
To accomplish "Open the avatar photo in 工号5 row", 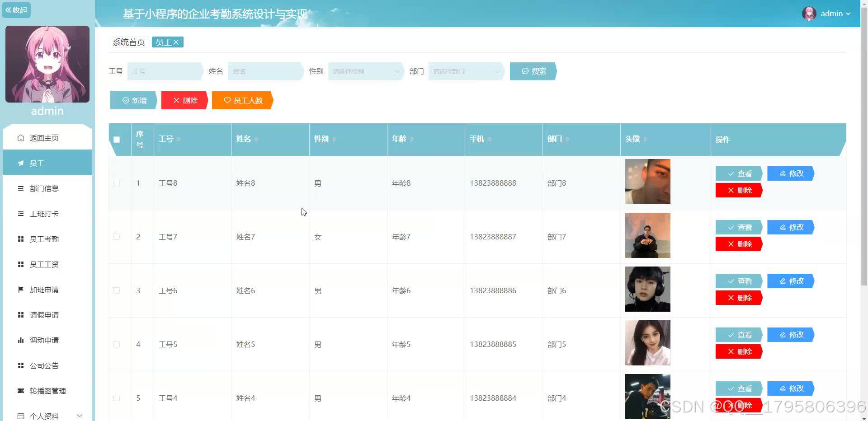I will 648,343.
